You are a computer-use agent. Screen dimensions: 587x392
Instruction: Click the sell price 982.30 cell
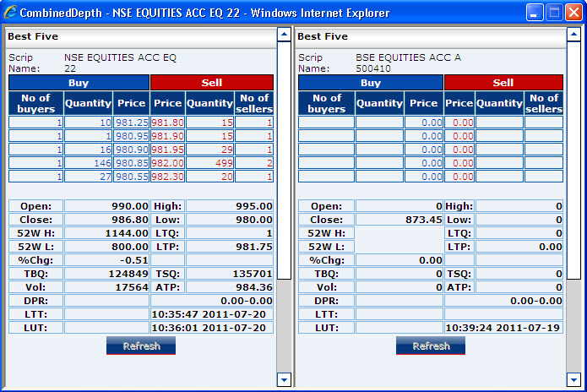click(168, 177)
